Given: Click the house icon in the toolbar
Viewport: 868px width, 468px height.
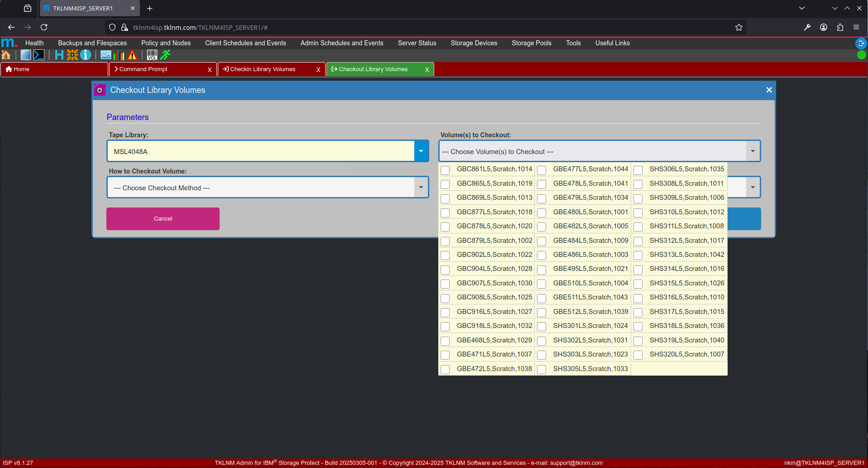Looking at the screenshot, I should click(x=6, y=55).
